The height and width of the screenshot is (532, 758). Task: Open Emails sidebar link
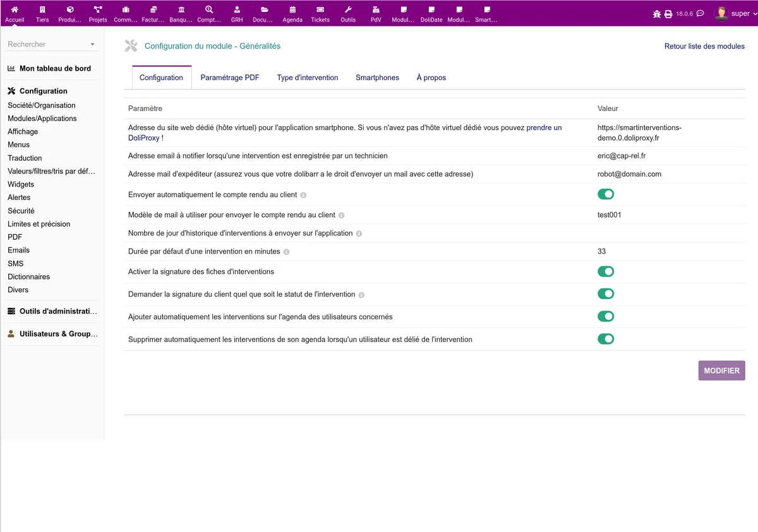click(x=18, y=251)
